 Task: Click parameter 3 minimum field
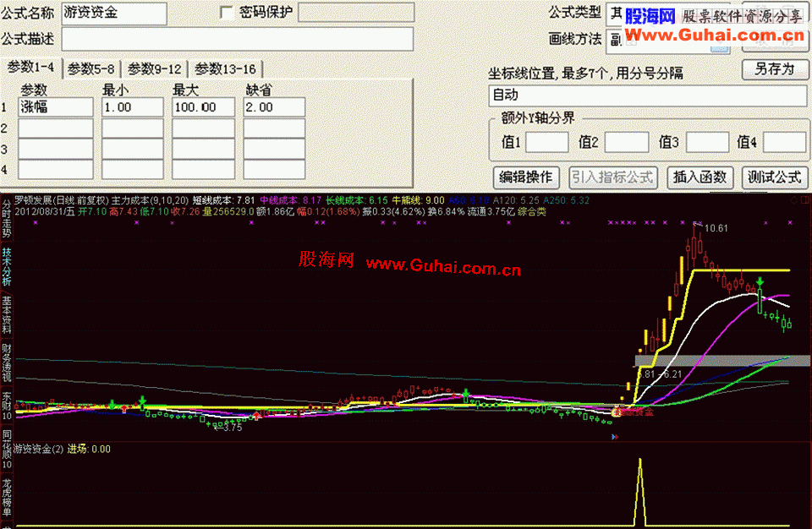click(133, 149)
